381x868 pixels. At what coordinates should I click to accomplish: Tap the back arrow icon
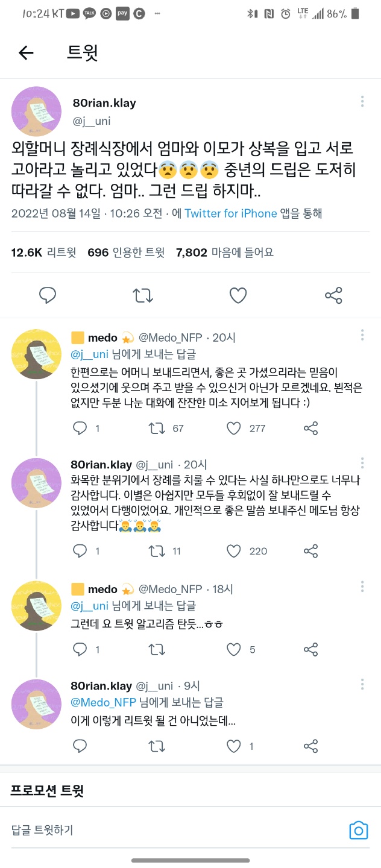tap(26, 53)
